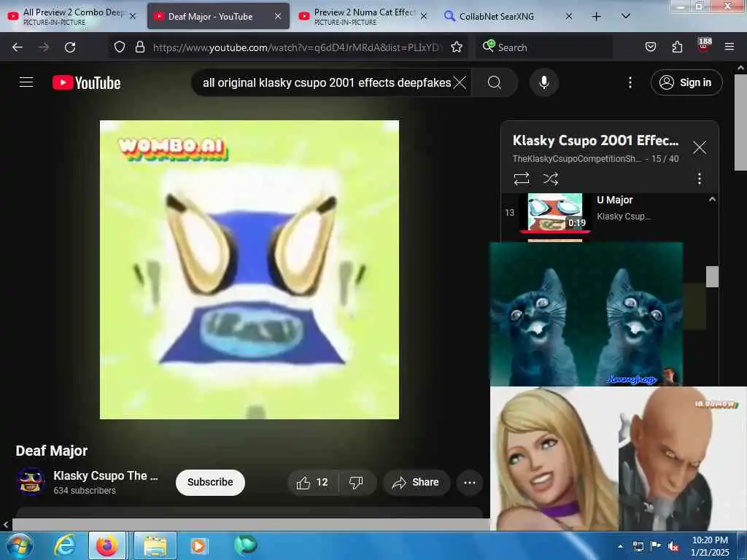Clear the YouTube search box text

(x=460, y=82)
